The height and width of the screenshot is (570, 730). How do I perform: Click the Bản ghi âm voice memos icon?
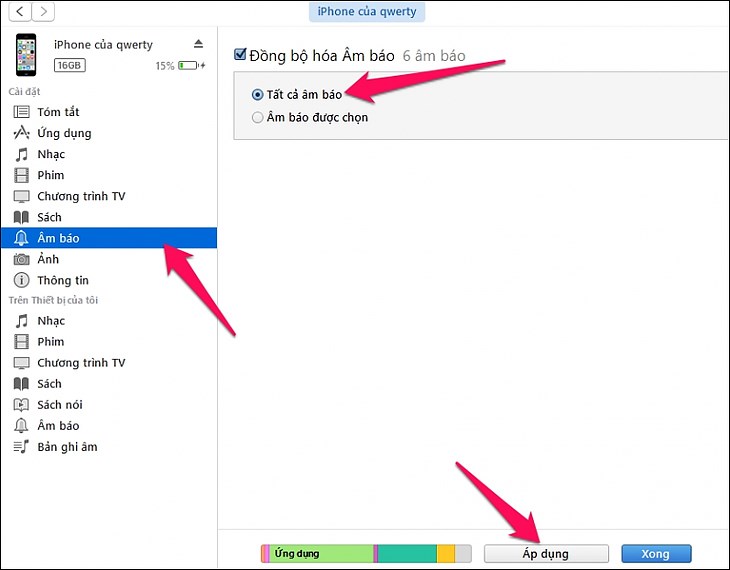(21, 447)
